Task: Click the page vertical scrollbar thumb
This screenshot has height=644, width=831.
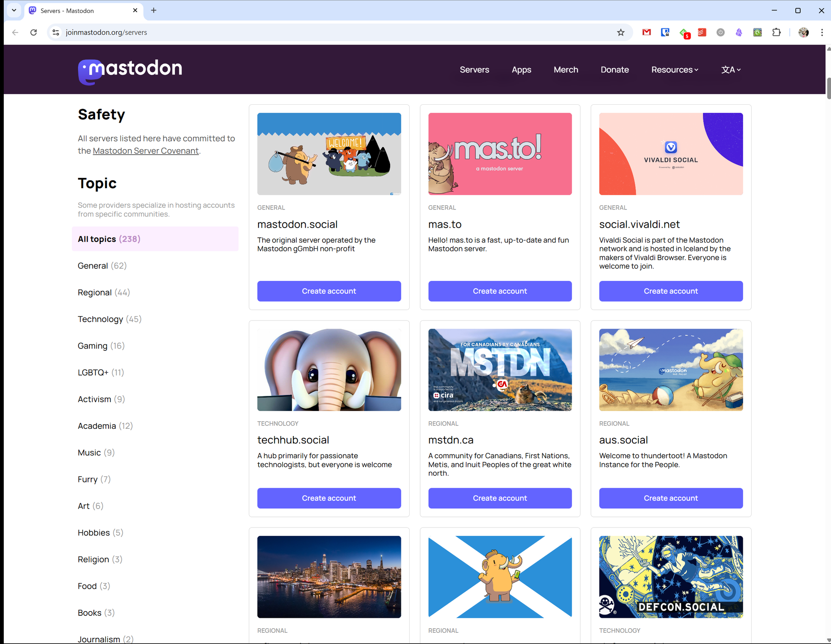Action: pyautogui.click(x=828, y=88)
